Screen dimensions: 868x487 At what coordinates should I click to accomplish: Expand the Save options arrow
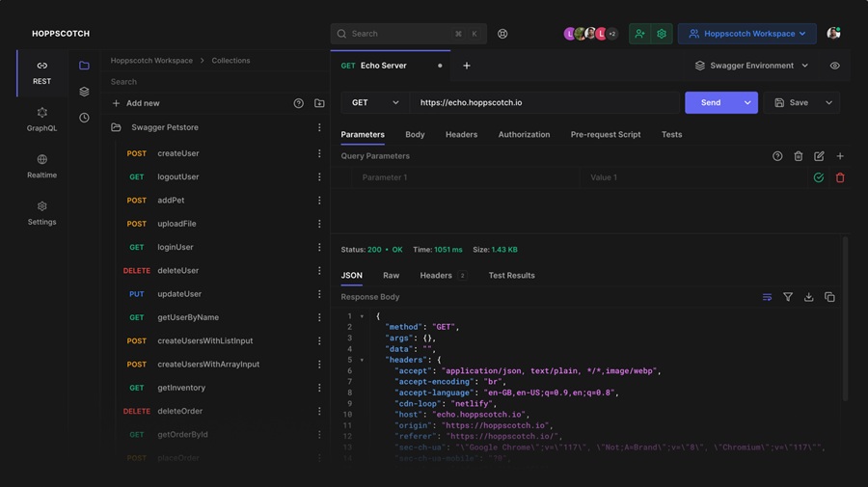click(x=828, y=102)
